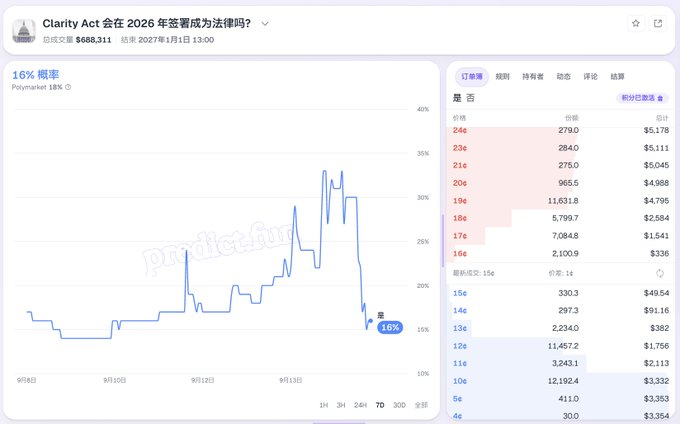The height and width of the screenshot is (424, 680).
Task: Click the 16% price label on chart
Action: coord(390,327)
